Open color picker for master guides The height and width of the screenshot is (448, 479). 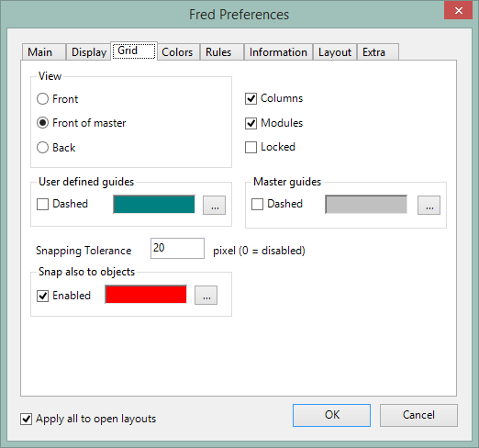pos(429,205)
